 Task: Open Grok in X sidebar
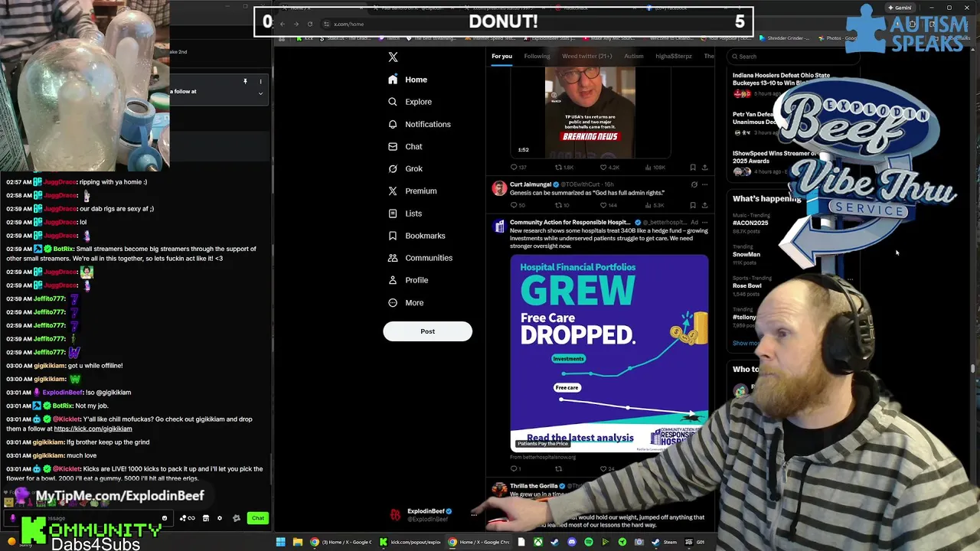(405, 168)
